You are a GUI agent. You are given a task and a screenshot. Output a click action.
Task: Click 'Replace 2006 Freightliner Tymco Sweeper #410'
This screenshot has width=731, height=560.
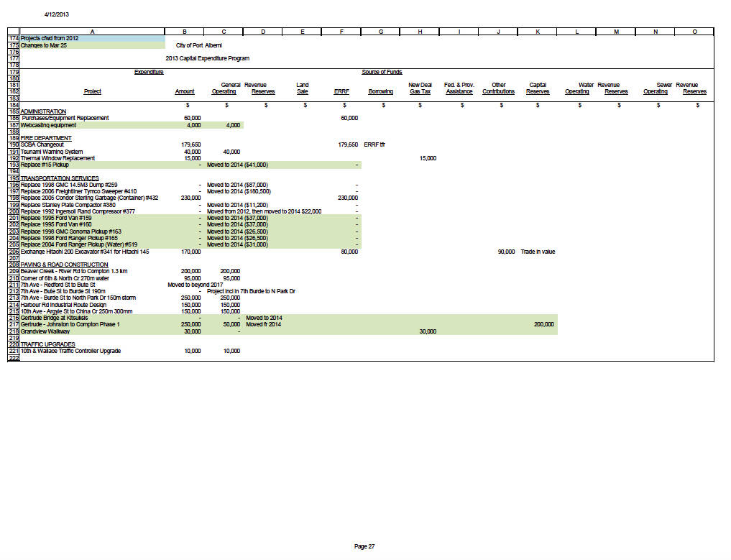pyautogui.click(x=78, y=191)
